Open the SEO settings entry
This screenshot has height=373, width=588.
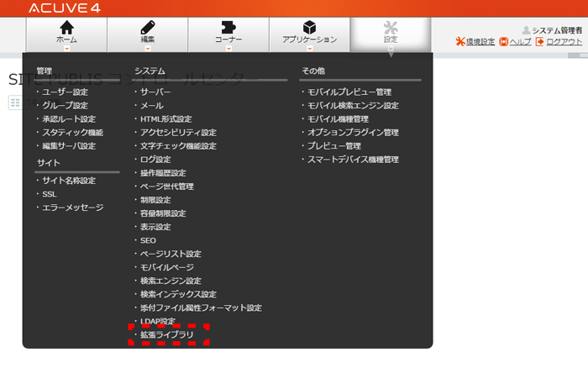[148, 240]
